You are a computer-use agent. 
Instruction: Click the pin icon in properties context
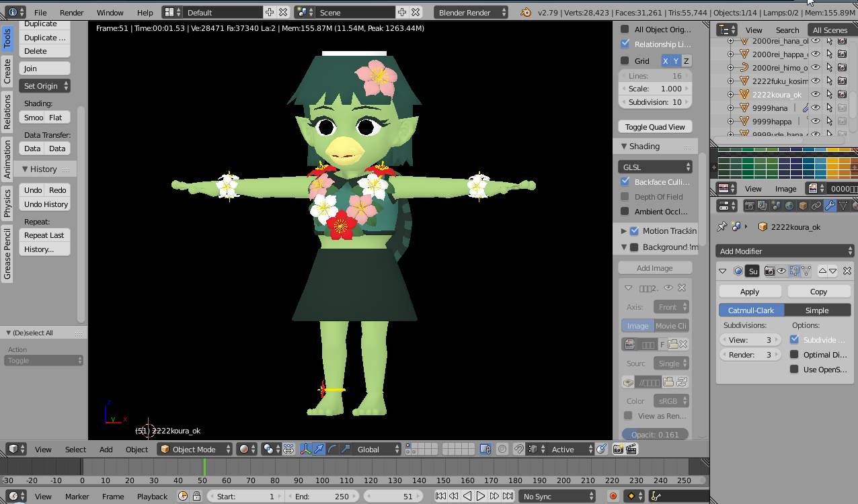(723, 226)
